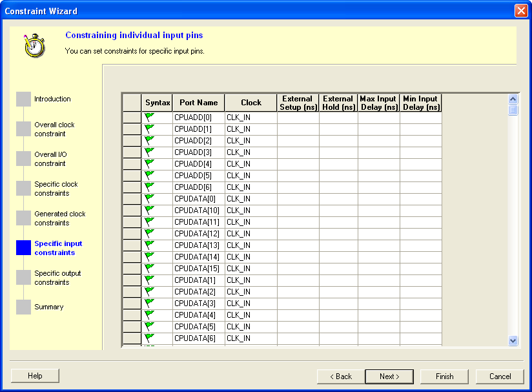The height and width of the screenshot is (392, 532).
Task: Select the CPUDATA[13] port name cell
Action: pos(198,245)
